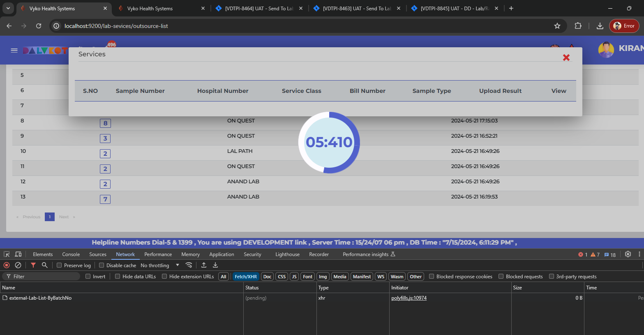Select the Doc request type filter
This screenshot has height=335, width=644.
pyautogui.click(x=267, y=277)
